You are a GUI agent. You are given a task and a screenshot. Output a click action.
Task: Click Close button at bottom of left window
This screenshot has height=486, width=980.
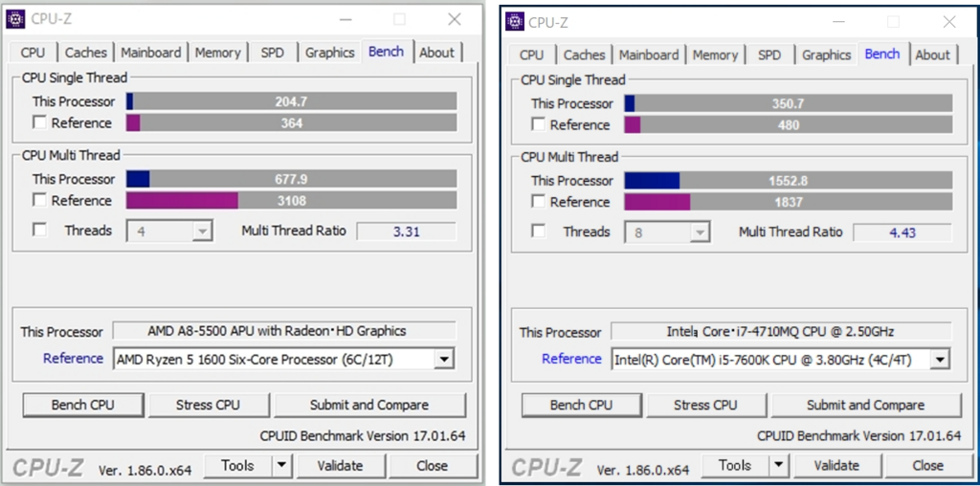coord(432,465)
